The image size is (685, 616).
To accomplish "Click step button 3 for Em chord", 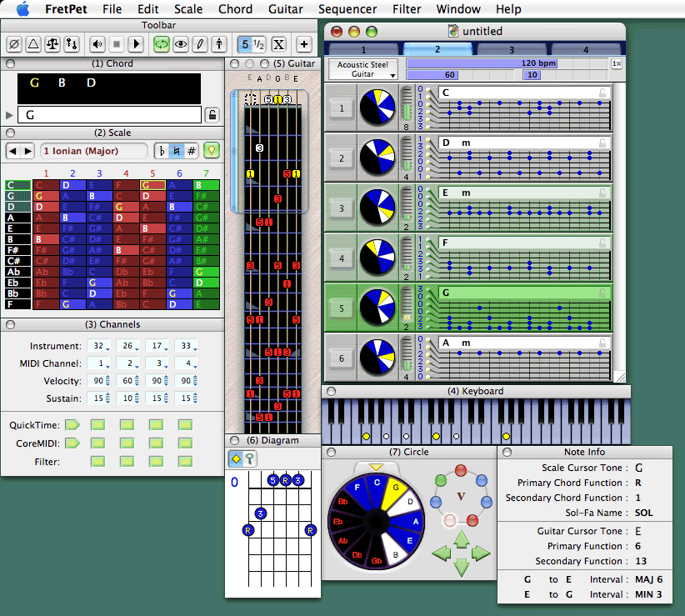I will tap(341, 208).
